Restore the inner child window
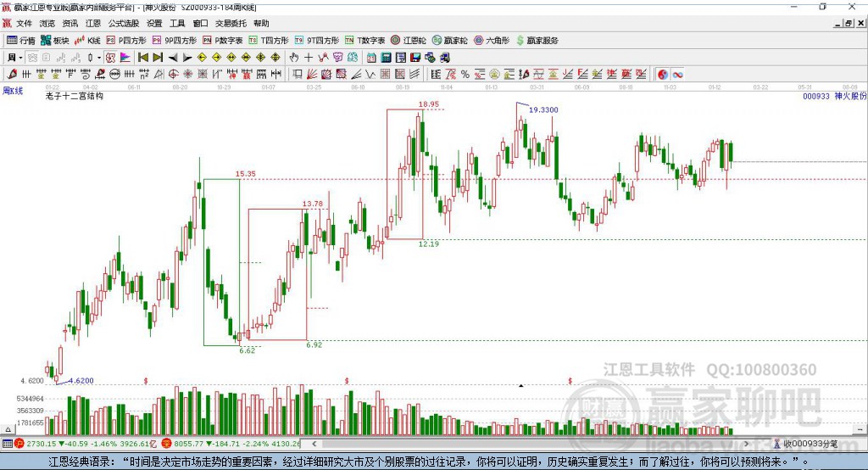The height and width of the screenshot is (470, 868). click(849, 23)
